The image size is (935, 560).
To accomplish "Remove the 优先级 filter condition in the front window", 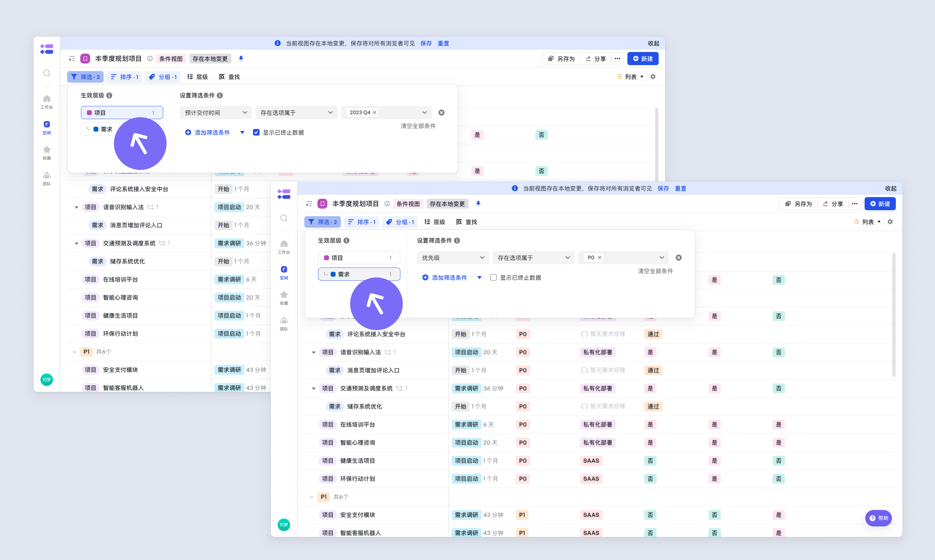I will [x=679, y=258].
